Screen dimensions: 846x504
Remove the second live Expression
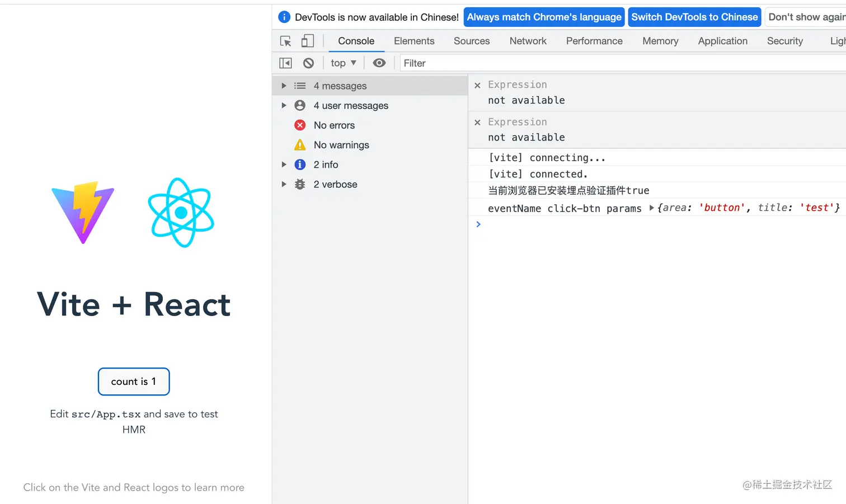(477, 123)
